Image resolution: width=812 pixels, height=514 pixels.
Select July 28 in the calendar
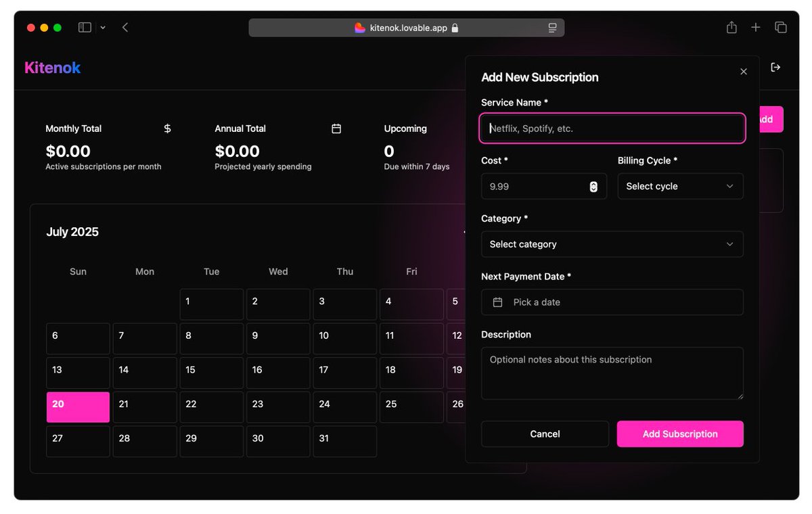coord(145,441)
